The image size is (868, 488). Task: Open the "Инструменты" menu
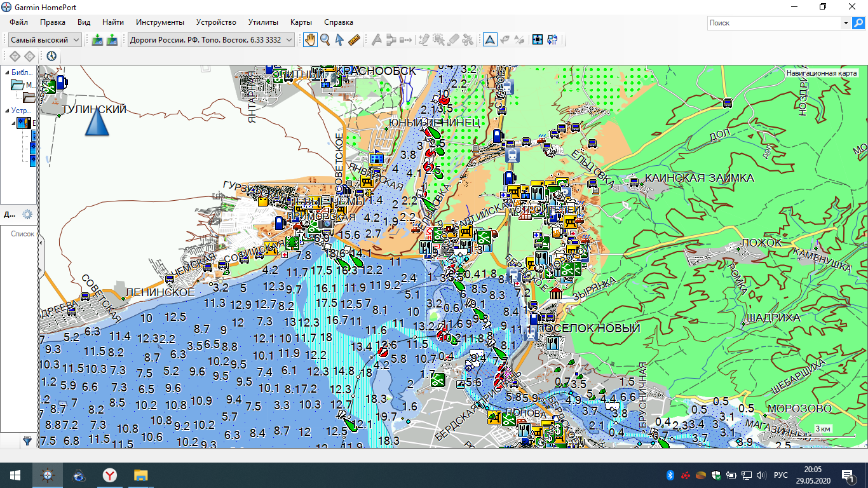tap(160, 22)
